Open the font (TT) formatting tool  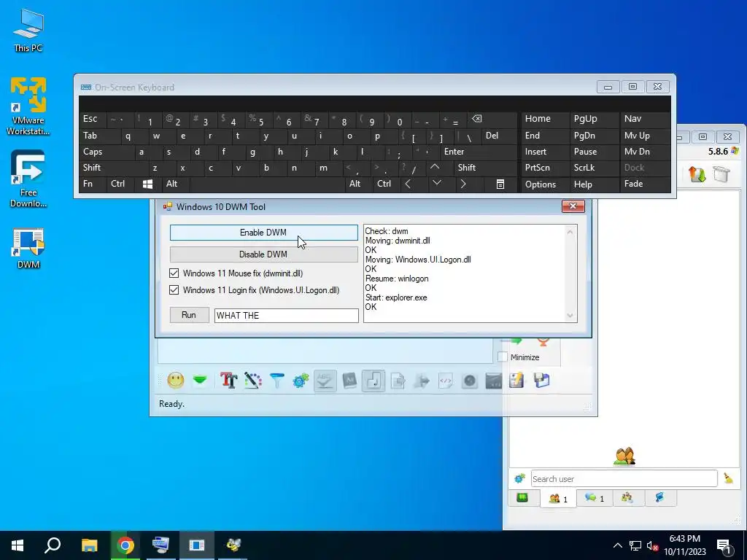coord(228,380)
